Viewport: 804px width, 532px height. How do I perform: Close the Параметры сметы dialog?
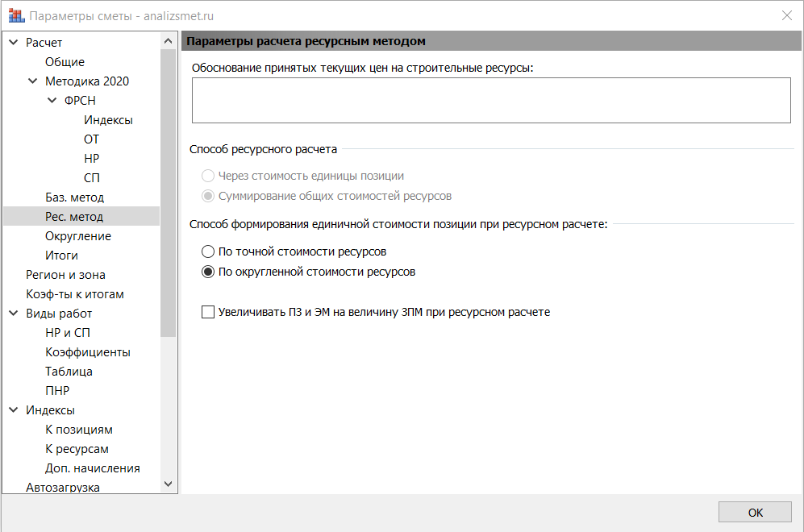786,16
